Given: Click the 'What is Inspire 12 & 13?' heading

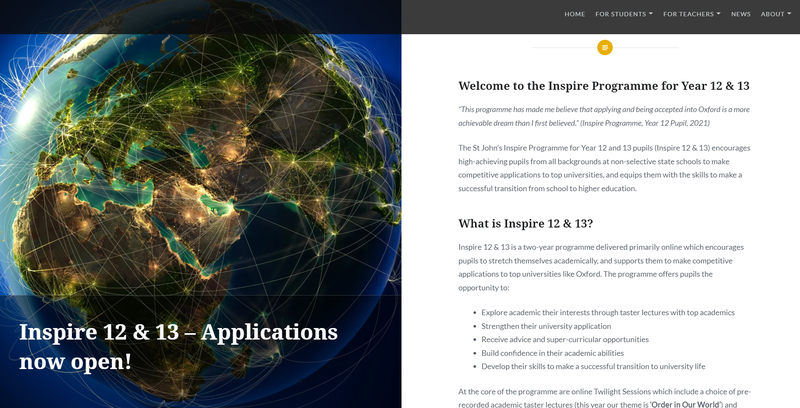Looking at the screenshot, I should (x=526, y=223).
